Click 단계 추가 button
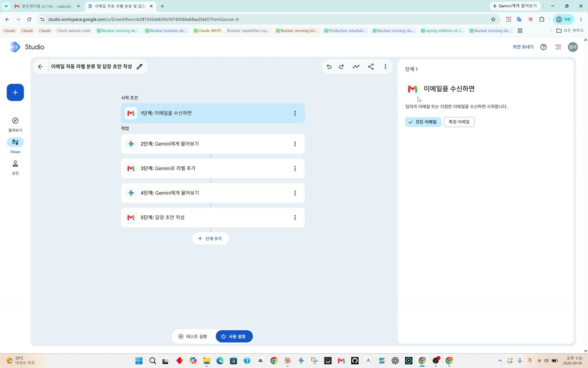 (210, 238)
